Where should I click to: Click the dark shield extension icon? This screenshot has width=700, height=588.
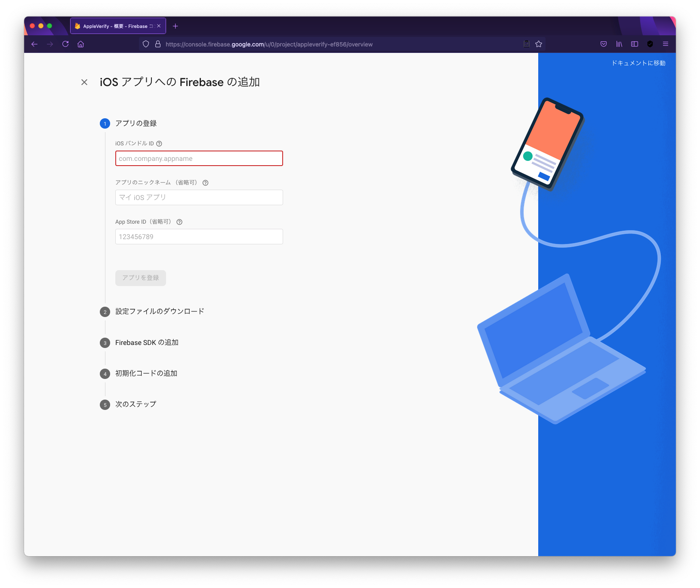650,44
